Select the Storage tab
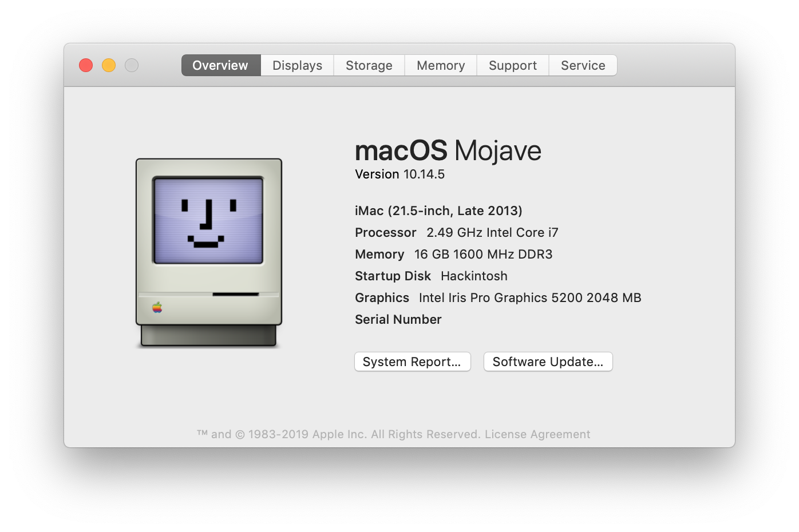Viewport: 799px width, 532px height. [x=369, y=65]
